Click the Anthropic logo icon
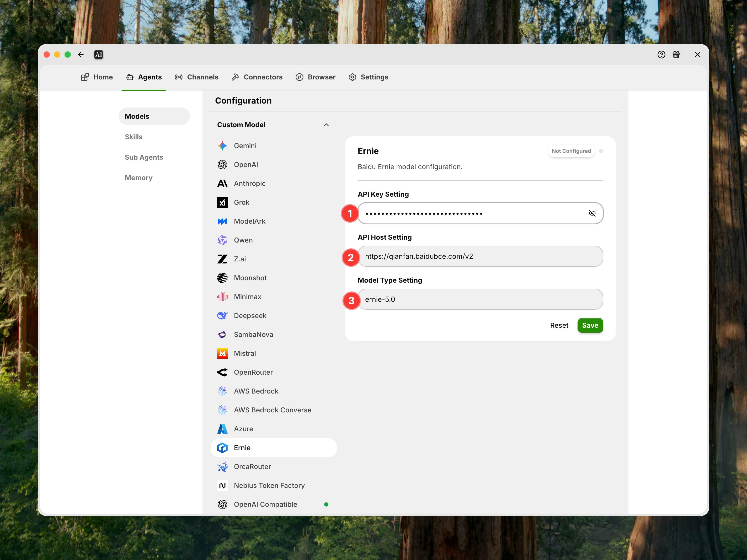747x560 pixels. (x=222, y=184)
